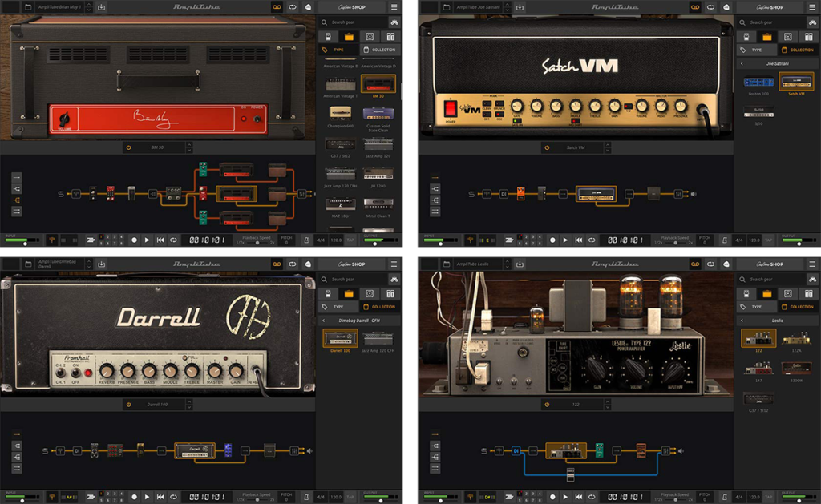This screenshot has height=504, width=821.
Task: Go back from Dimebag Darrell - CFH collection
Action: [x=324, y=321]
